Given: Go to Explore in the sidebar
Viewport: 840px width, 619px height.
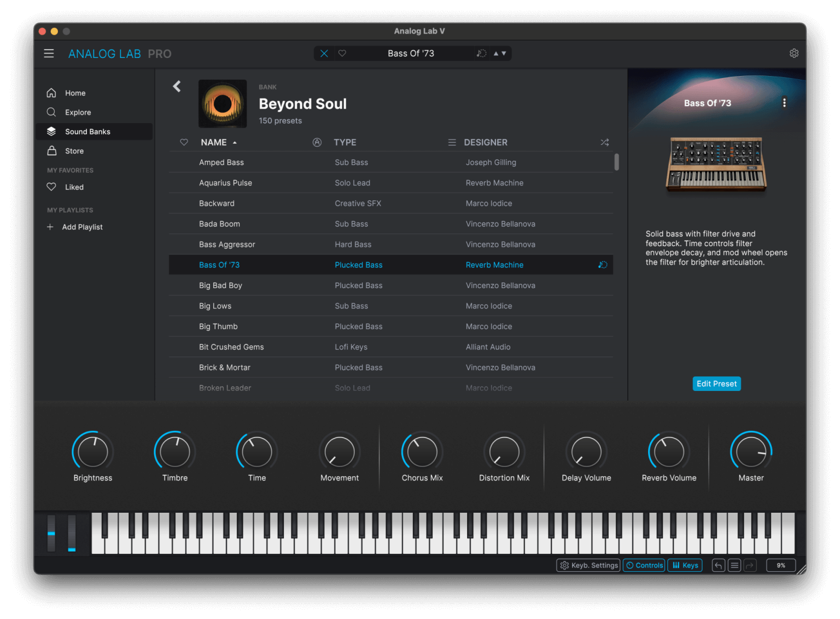Looking at the screenshot, I should pyautogui.click(x=78, y=112).
